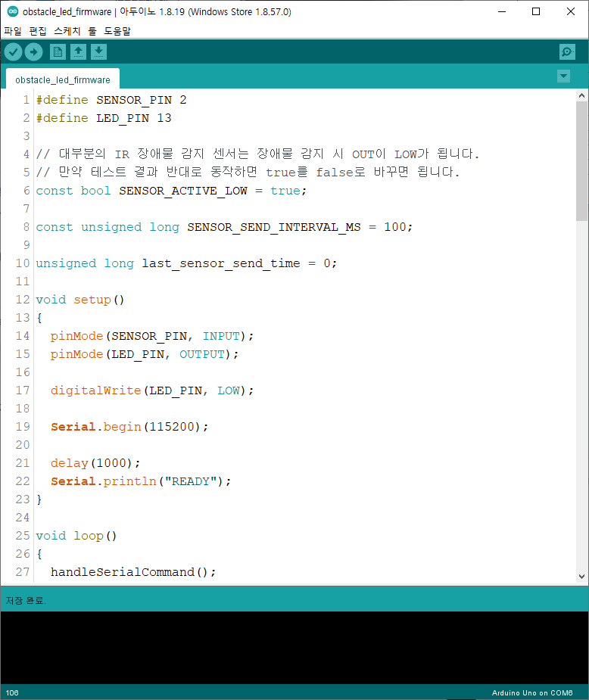The height and width of the screenshot is (700, 589).
Task: Open the 파일 menu
Action: point(13,31)
